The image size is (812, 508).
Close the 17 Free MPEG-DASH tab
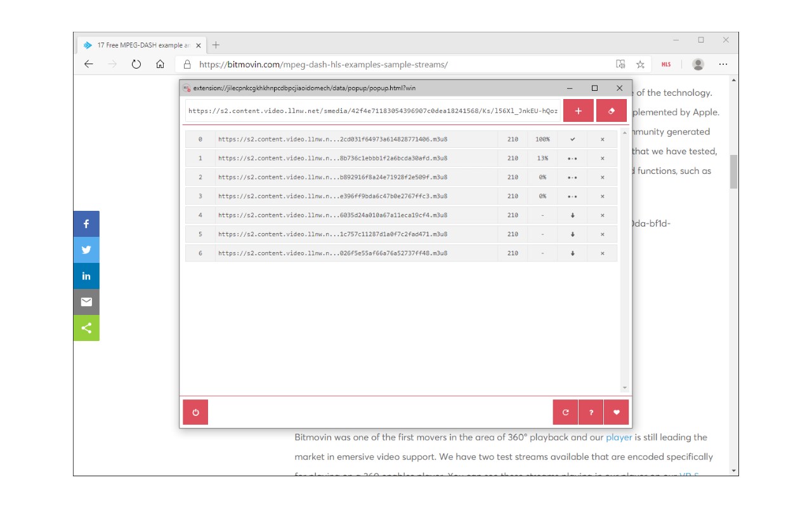click(199, 45)
